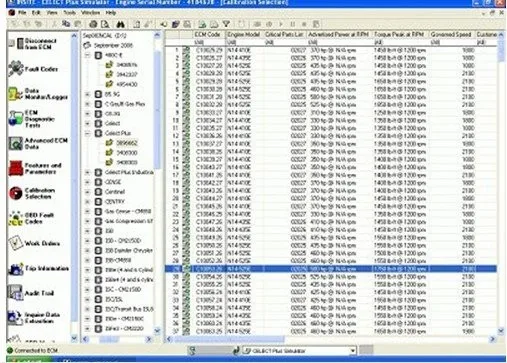Expand the CENSE tree node
Viewport: 507px width, 363px height.
point(88,182)
